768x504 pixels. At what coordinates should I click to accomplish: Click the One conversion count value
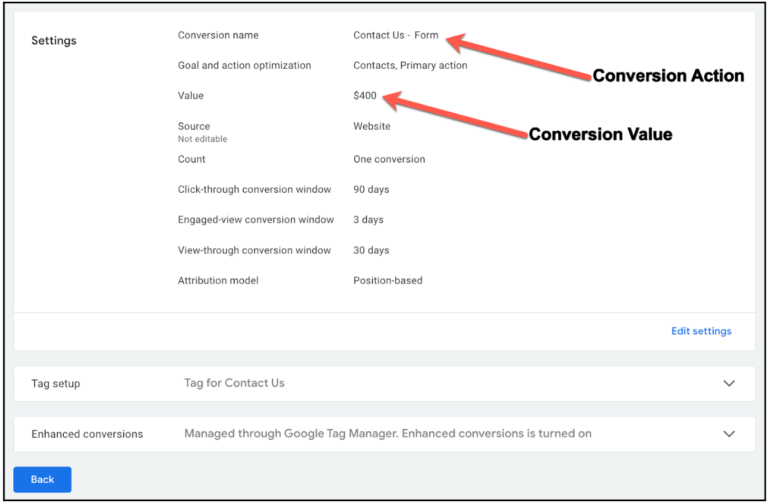click(x=389, y=159)
